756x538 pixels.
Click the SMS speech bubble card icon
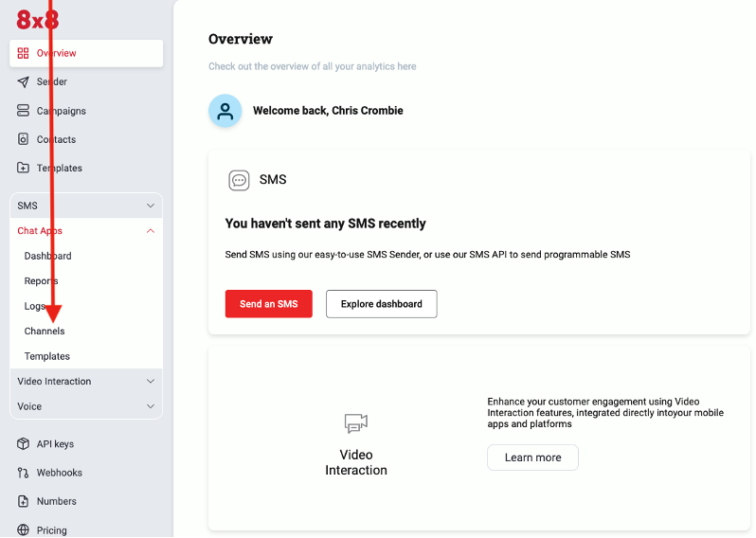239,180
